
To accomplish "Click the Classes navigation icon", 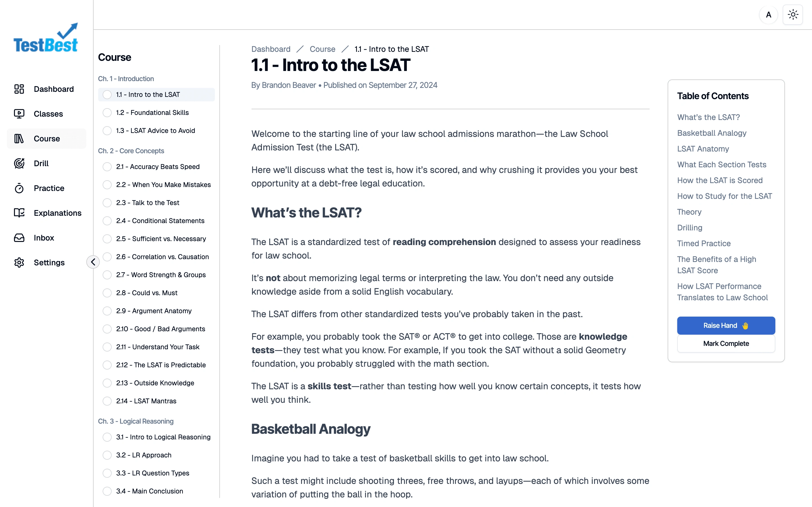I will (19, 113).
